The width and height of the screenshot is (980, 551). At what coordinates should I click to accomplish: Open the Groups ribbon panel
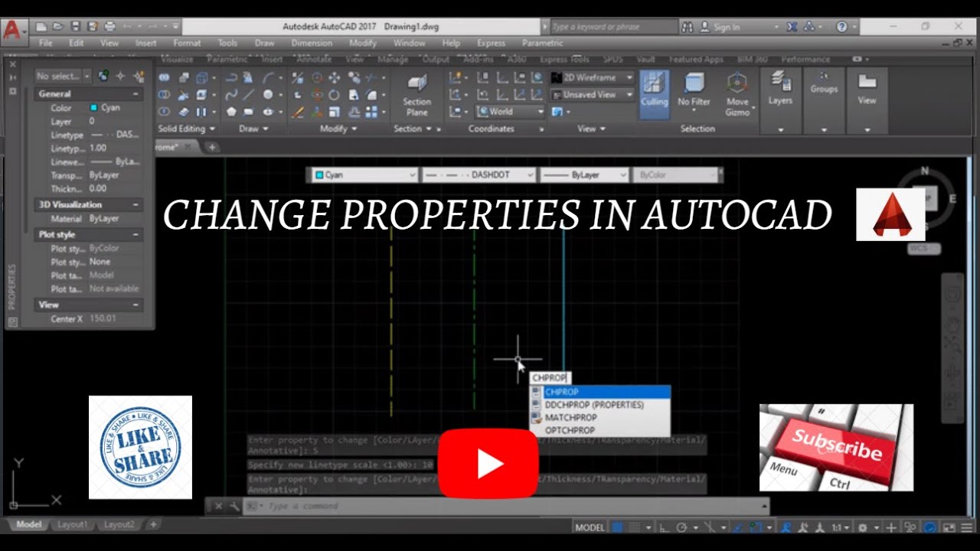(x=824, y=99)
